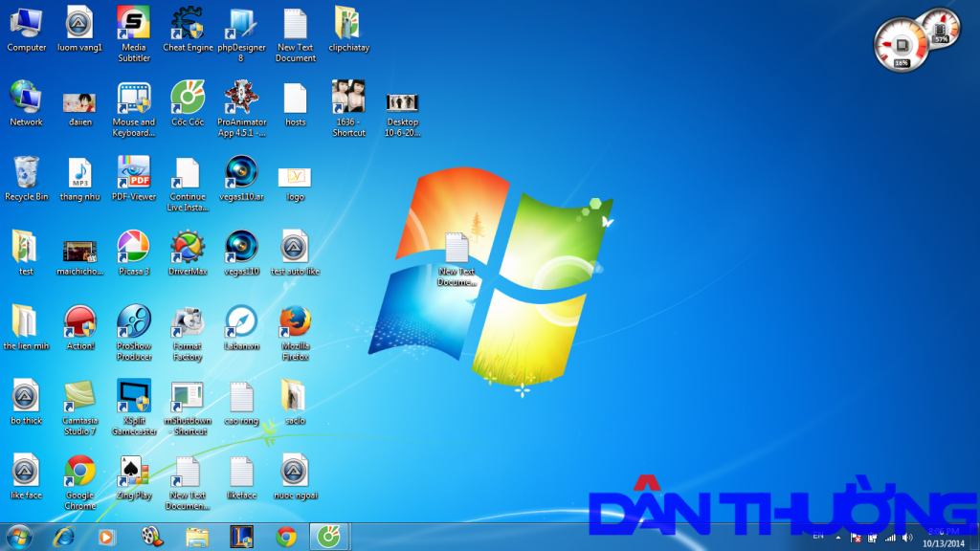The width and height of the screenshot is (980, 551).
Task: Click the CPU meter gadget dial
Action: coord(901,45)
